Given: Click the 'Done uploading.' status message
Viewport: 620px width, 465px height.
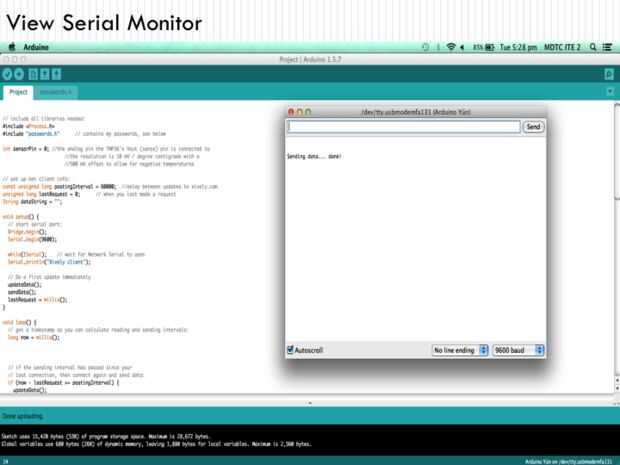Looking at the screenshot, I should coord(23,416).
